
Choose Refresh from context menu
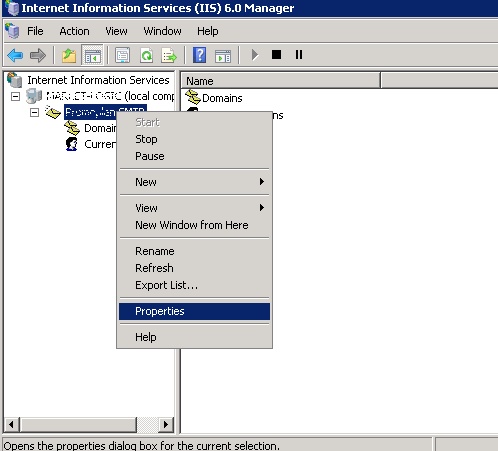194,268
